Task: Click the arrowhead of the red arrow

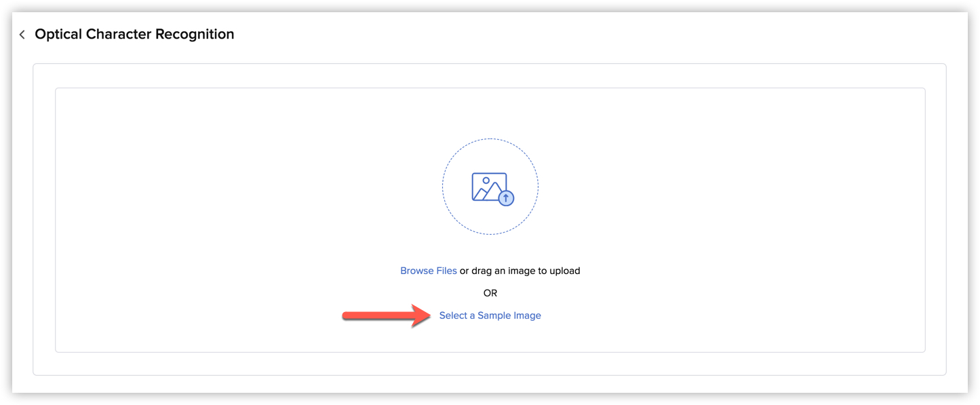Action: click(x=423, y=315)
